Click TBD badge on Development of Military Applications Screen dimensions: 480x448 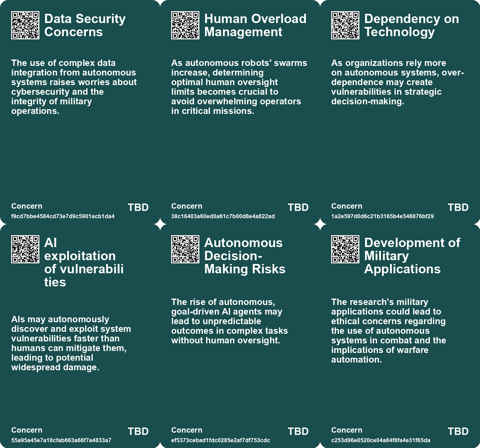[458, 431]
